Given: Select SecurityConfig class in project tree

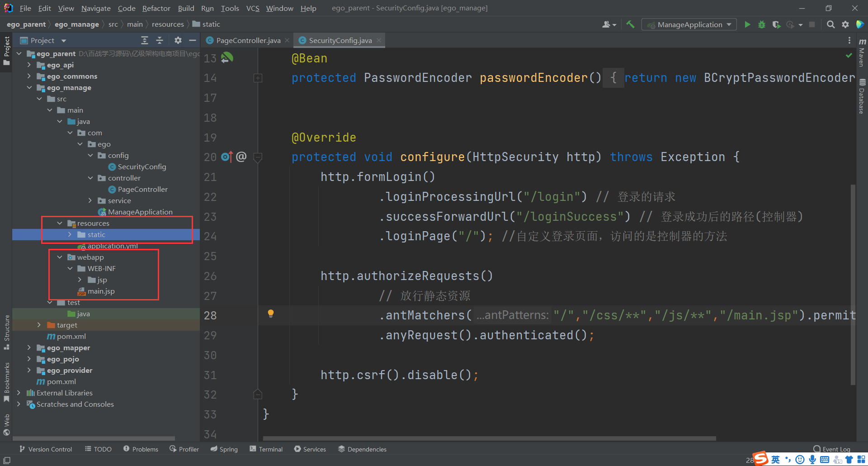Looking at the screenshot, I should point(142,166).
